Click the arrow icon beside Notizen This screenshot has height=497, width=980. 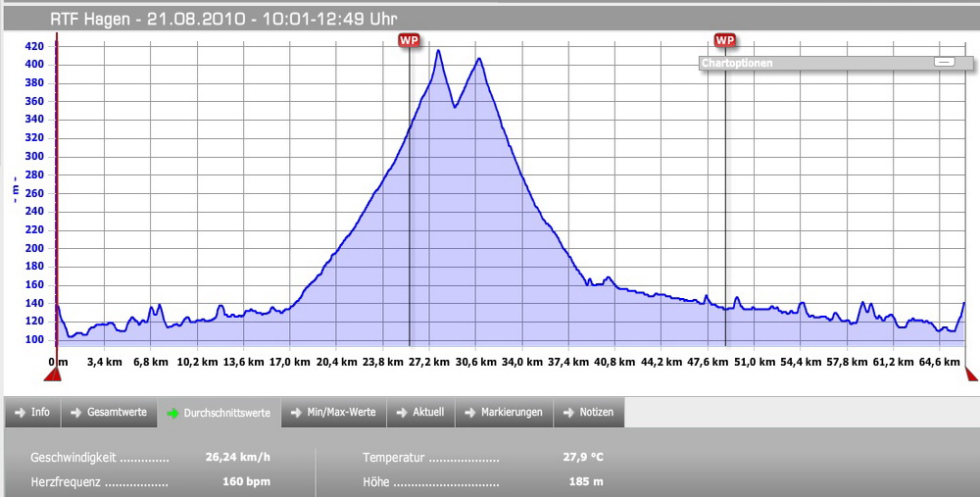pyautogui.click(x=567, y=413)
